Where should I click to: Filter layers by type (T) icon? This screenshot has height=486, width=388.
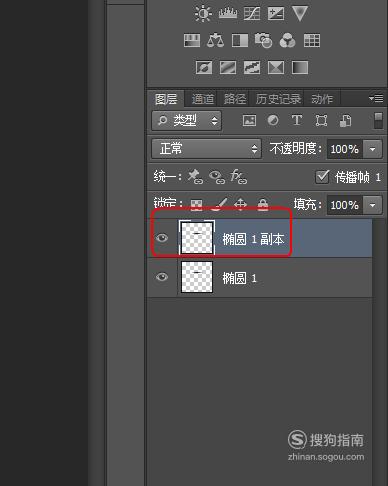pos(297,120)
